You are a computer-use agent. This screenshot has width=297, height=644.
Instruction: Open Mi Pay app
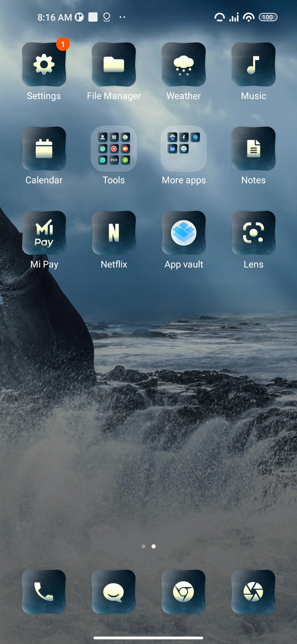click(44, 233)
